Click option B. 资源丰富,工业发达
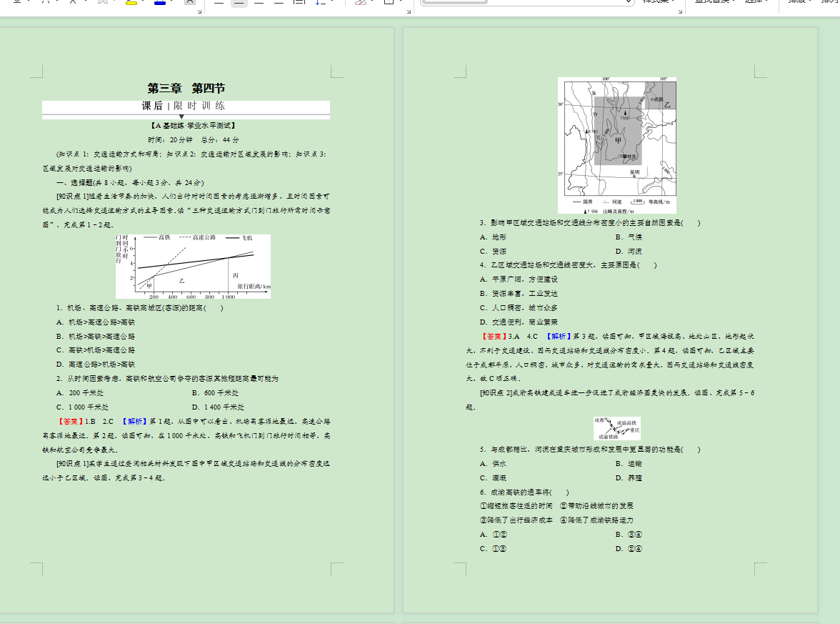This screenshot has width=840, height=624. click(519, 294)
